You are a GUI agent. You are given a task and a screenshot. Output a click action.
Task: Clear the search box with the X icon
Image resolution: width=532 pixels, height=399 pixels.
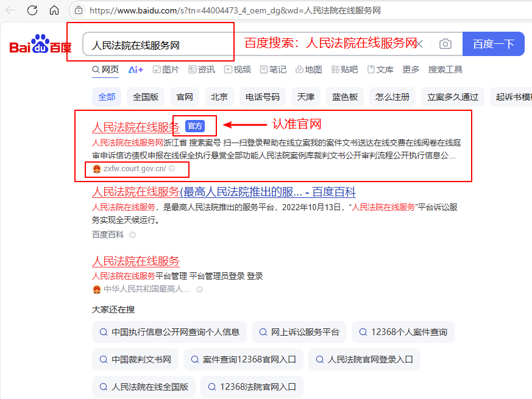(419, 44)
